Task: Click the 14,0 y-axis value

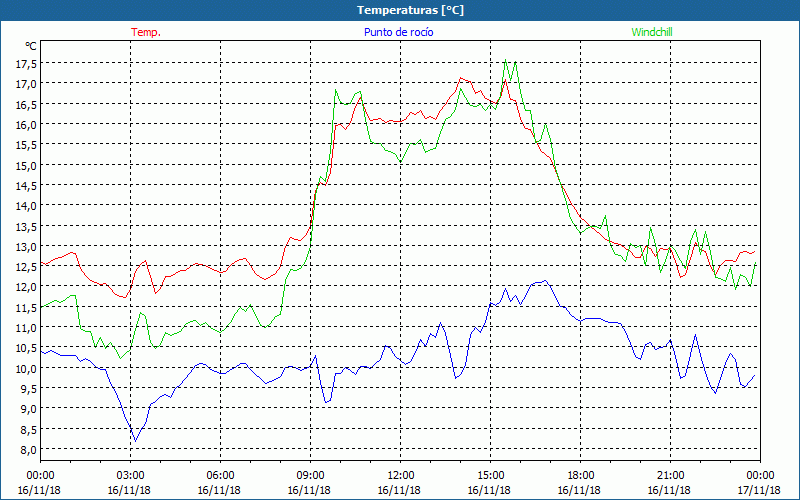Action: coord(26,206)
